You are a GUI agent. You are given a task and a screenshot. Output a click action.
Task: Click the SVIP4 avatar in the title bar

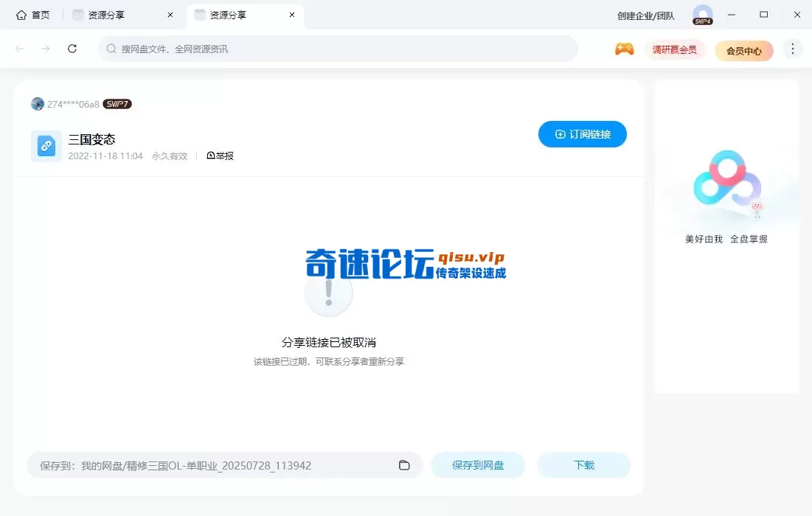(702, 14)
